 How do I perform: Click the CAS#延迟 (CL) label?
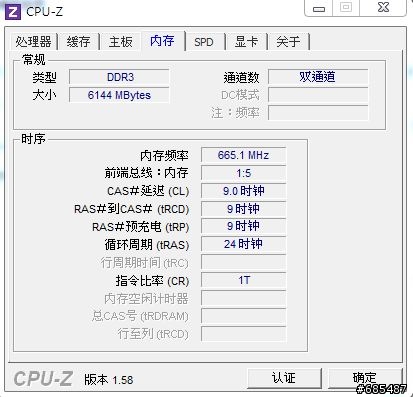[148, 191]
